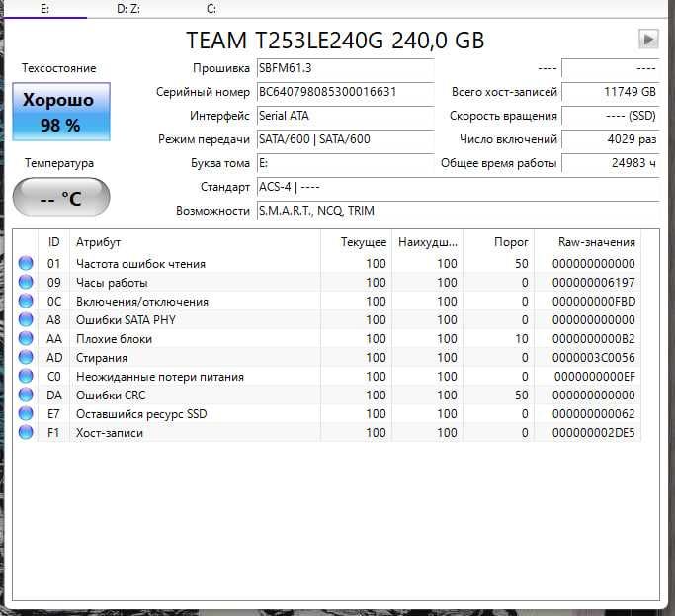675x616 pixels.
Task: Click the blue status icon for attribute 0C
Action: [x=26, y=301]
